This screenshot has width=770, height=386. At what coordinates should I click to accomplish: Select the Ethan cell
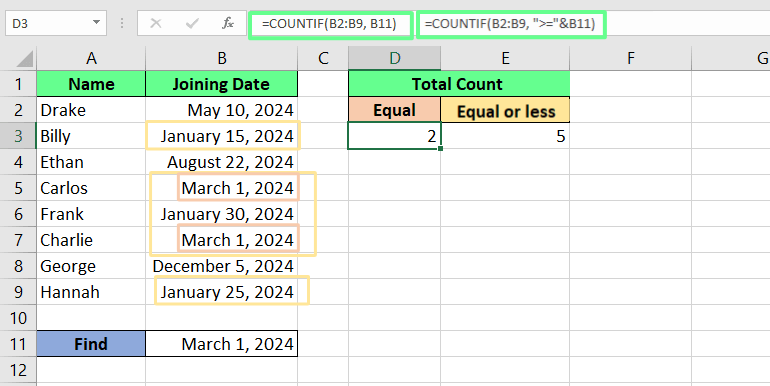(91, 162)
